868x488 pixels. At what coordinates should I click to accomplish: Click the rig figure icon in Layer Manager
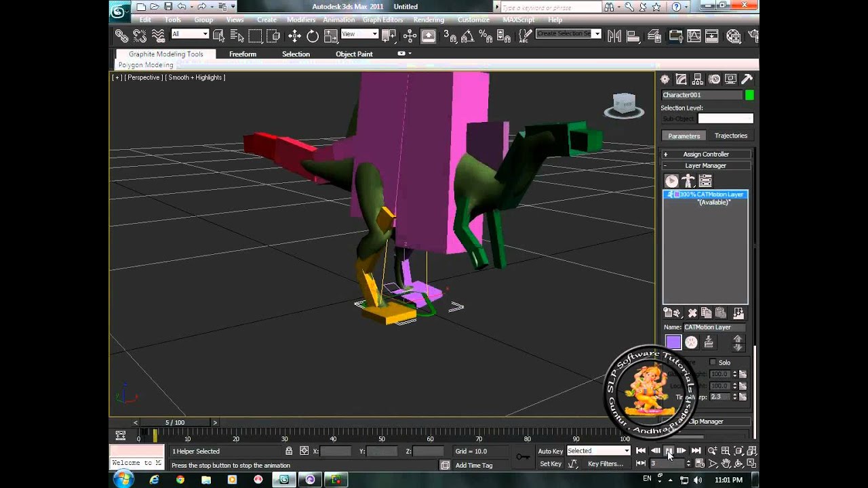coord(688,181)
